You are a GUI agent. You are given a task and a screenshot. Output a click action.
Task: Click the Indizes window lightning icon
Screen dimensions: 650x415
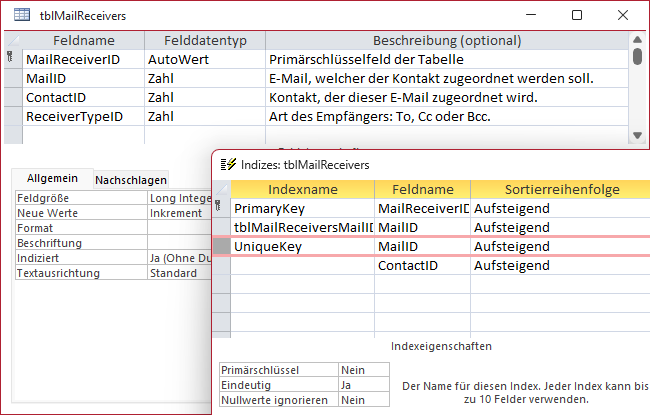(228, 165)
